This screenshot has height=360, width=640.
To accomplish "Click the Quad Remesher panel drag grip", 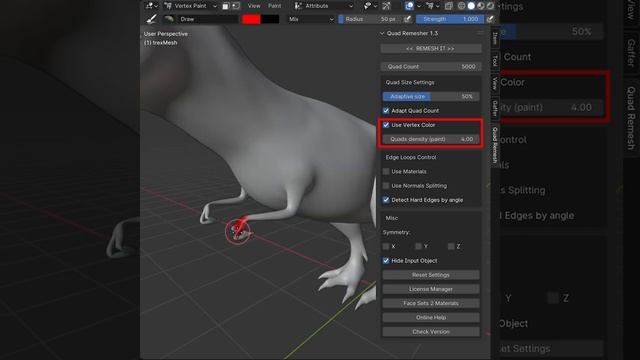I will pos(480,33).
